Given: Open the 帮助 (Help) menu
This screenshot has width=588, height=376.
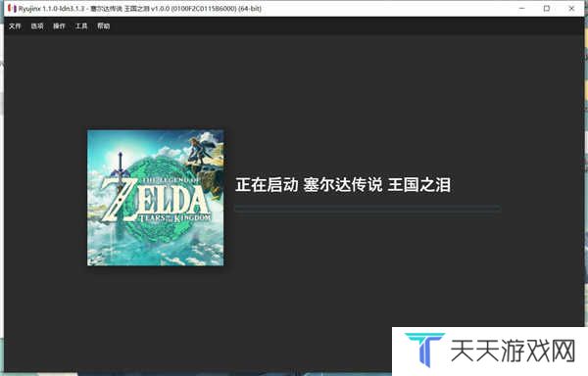Looking at the screenshot, I should pos(104,25).
